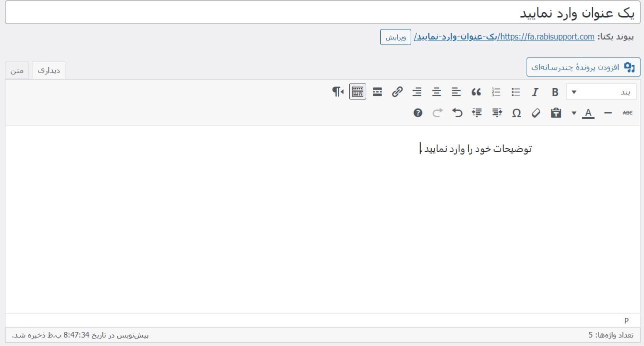The image size is (644, 346).
Task: Click the 'پیوند یکتا:' label
Action: 616,37
